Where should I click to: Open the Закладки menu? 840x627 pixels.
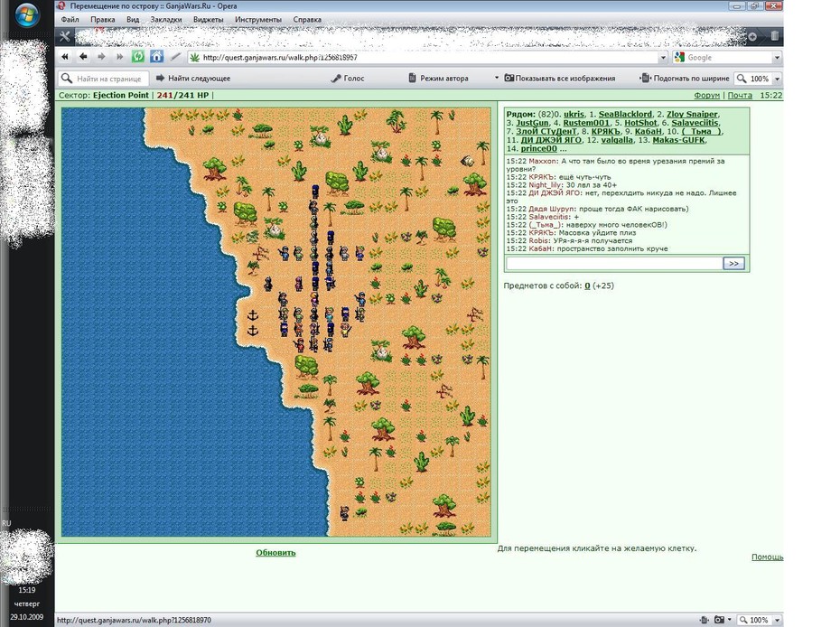[x=166, y=19]
